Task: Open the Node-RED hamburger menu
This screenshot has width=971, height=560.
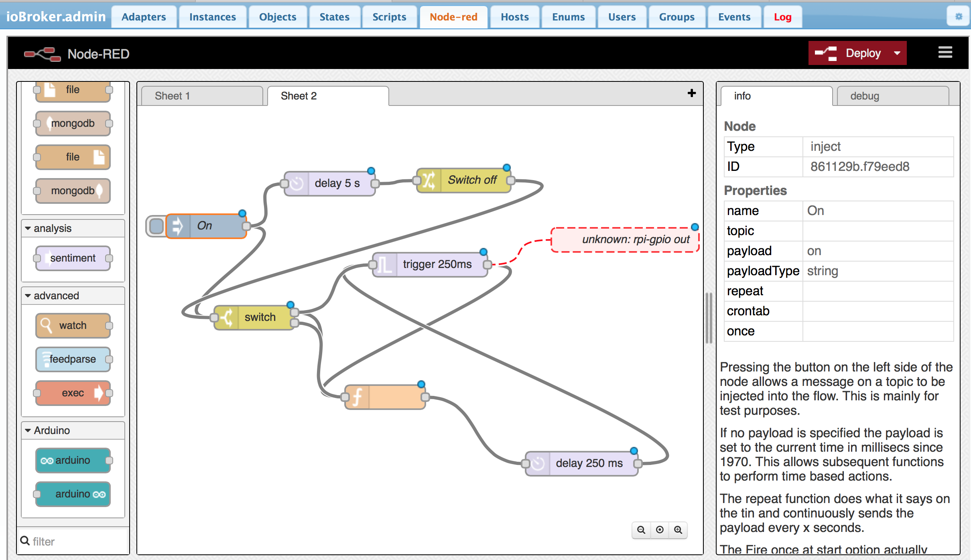Action: click(x=945, y=53)
